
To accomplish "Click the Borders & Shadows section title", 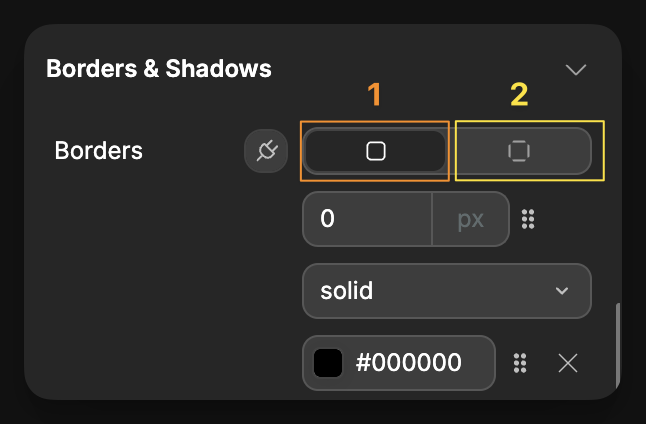I will coord(159,69).
